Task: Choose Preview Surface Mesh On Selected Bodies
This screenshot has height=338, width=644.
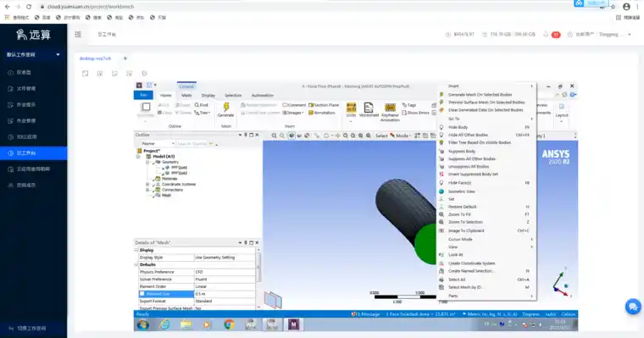Action: tap(486, 103)
